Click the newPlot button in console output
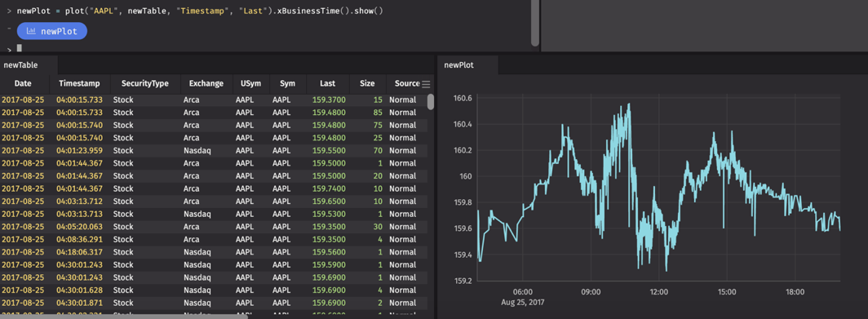 52,31
